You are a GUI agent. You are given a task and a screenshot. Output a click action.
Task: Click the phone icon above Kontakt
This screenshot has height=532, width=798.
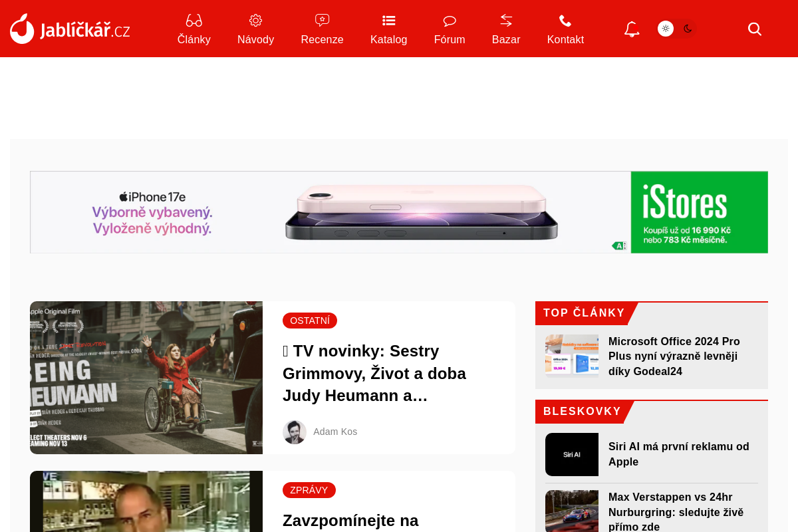pos(565,21)
